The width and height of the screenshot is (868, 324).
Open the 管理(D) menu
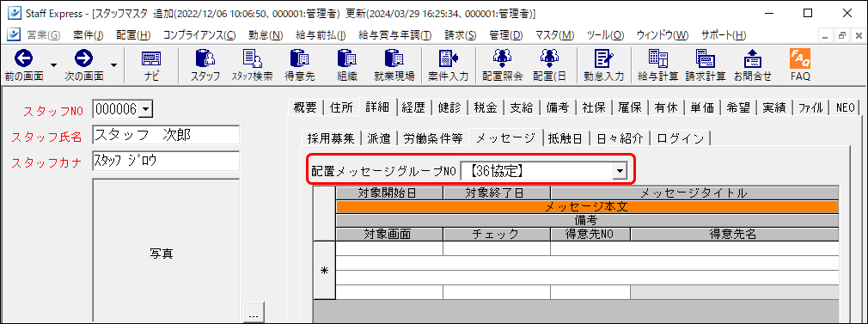pos(506,35)
